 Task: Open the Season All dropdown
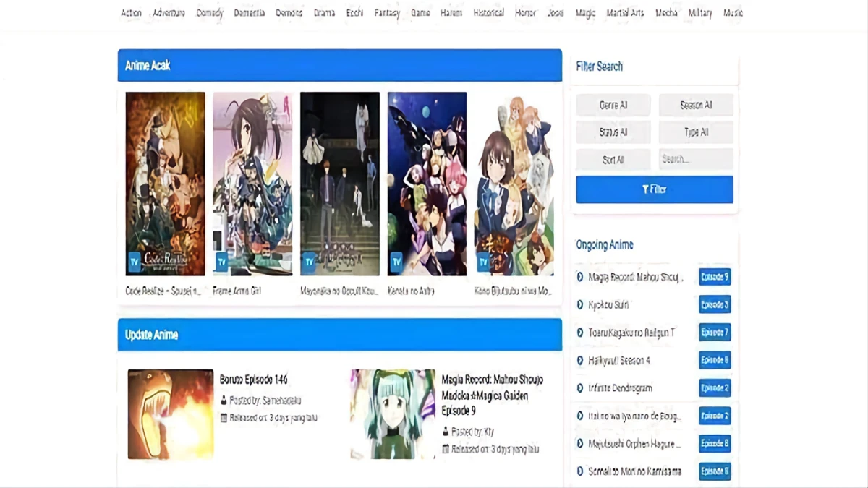point(696,105)
